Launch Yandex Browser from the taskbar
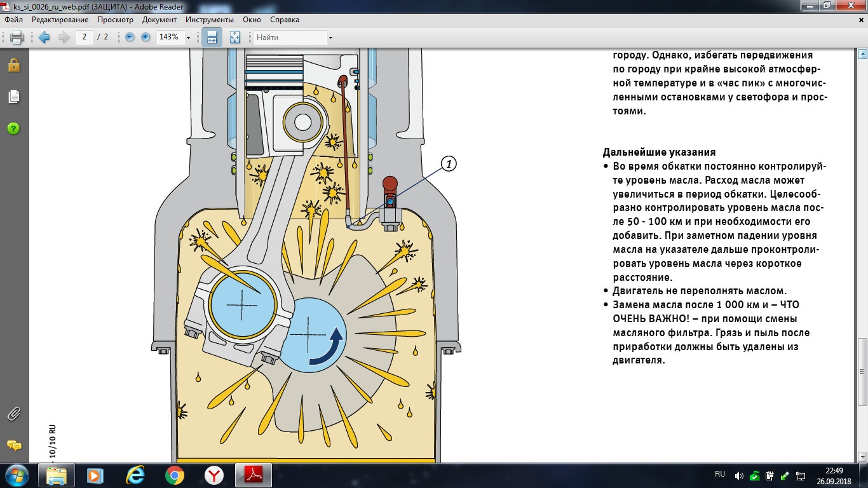This screenshot has width=868, height=488. [214, 475]
